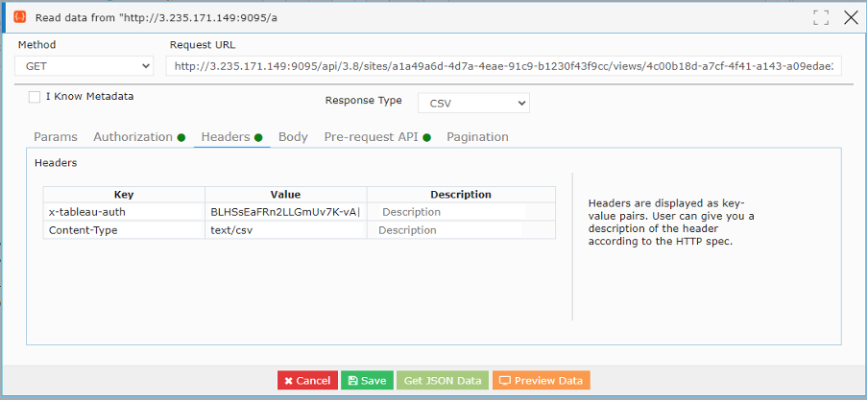Open the Method GET dropdown

[x=84, y=66]
